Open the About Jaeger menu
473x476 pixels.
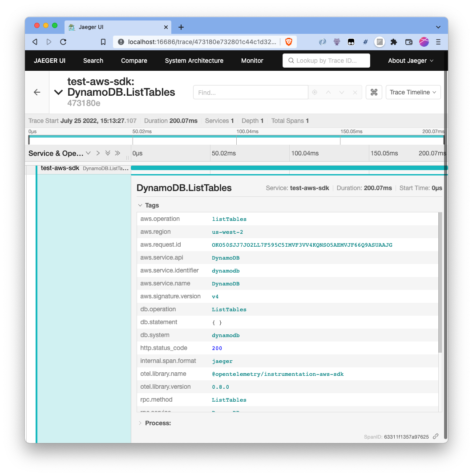coord(410,61)
